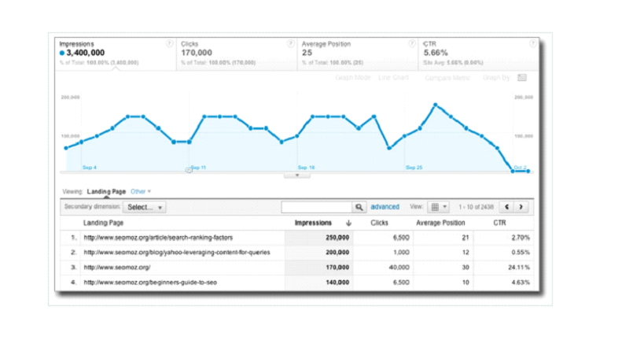The width and height of the screenshot is (644, 362).
Task: Sort by Clicks column header
Action: [379, 223]
